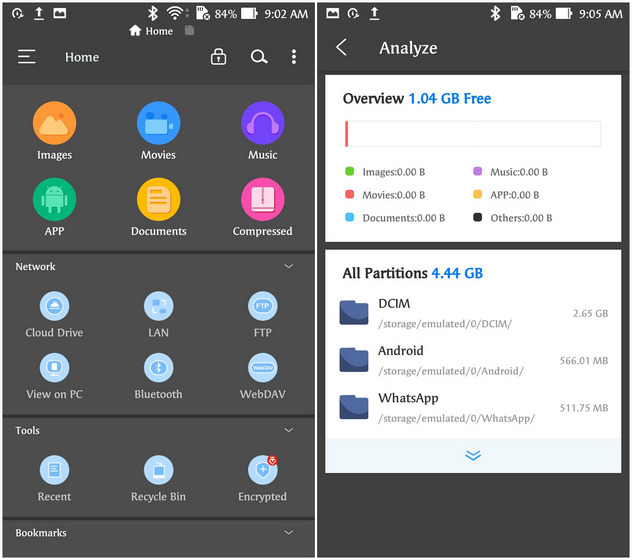Open the hamburger navigation menu
This screenshot has height=560, width=632.
click(27, 57)
